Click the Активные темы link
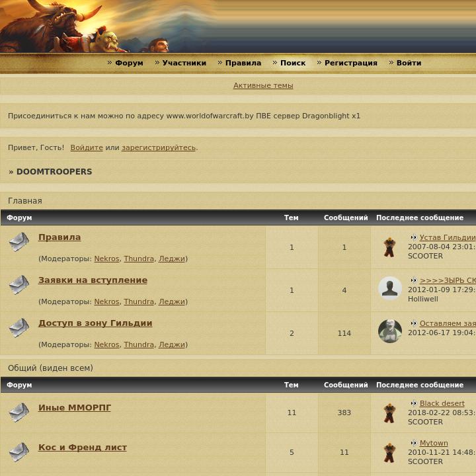The width and height of the screenshot is (476, 476). click(x=263, y=85)
